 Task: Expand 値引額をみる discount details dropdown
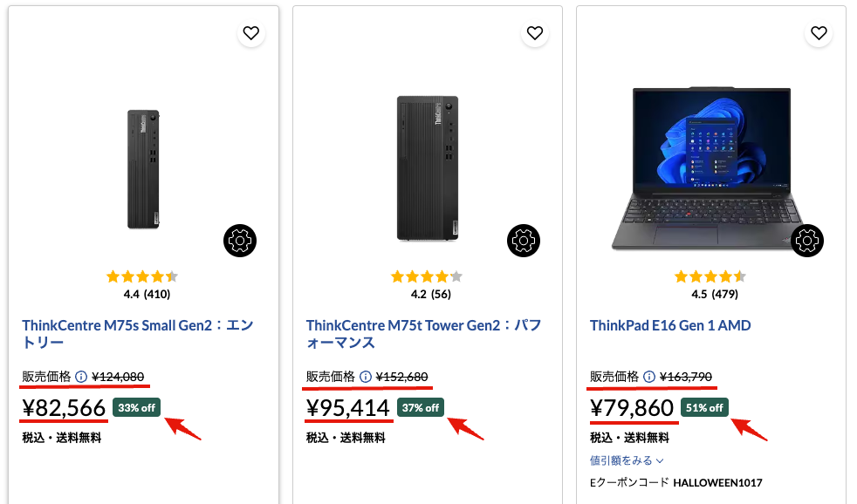[x=627, y=460]
